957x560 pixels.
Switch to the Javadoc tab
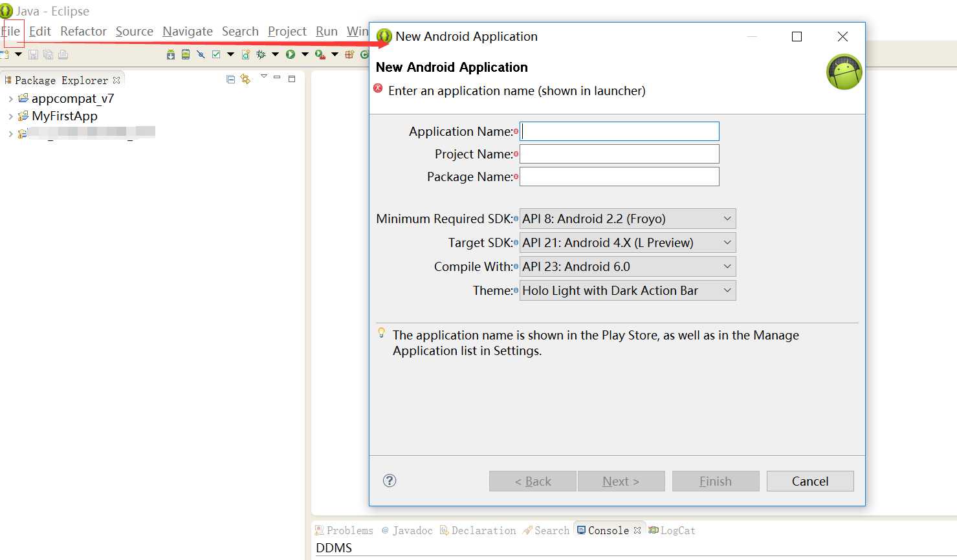(407, 530)
